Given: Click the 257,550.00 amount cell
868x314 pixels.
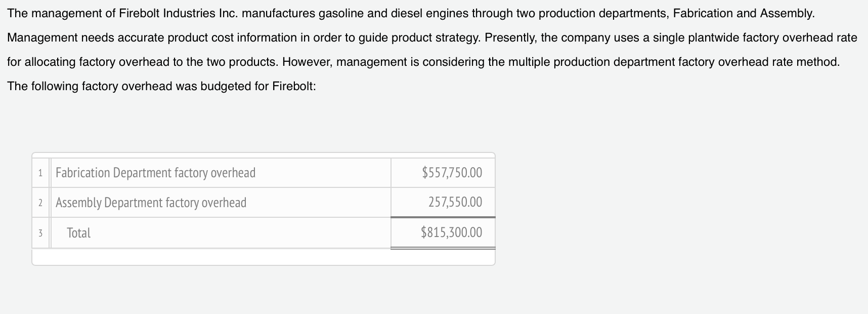Looking at the screenshot, I should (x=443, y=203).
